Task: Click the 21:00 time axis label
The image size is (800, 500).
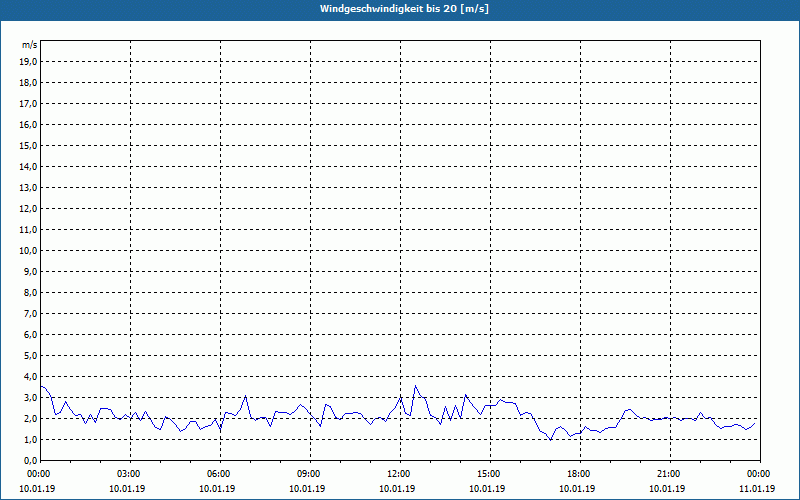Action: pos(670,474)
